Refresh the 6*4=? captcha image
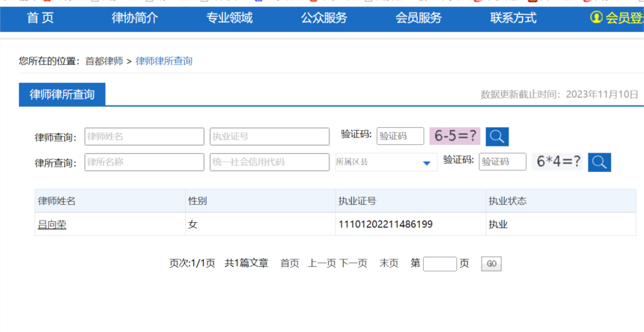This screenshot has height=332, width=644. point(557,162)
